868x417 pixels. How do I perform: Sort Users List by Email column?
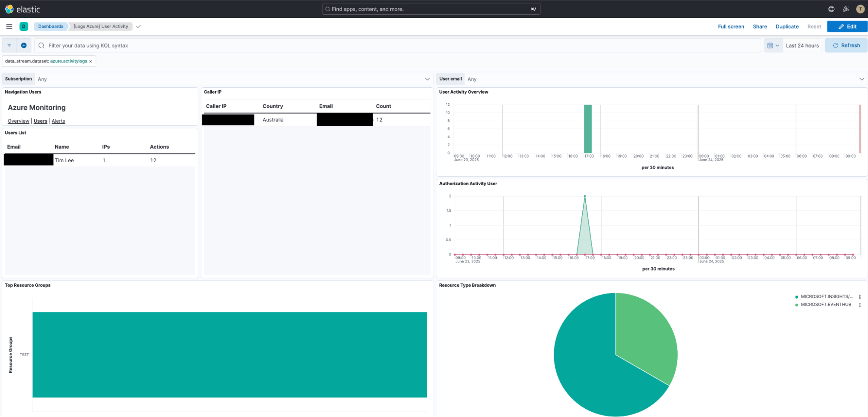[x=14, y=147]
